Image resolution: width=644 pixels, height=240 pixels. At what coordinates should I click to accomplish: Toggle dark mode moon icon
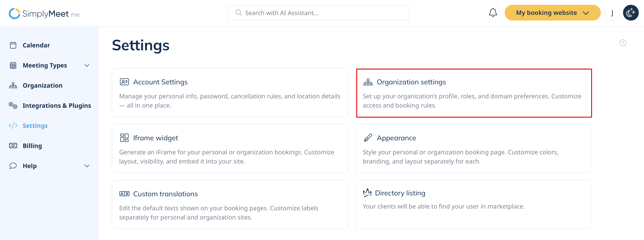pos(630,13)
